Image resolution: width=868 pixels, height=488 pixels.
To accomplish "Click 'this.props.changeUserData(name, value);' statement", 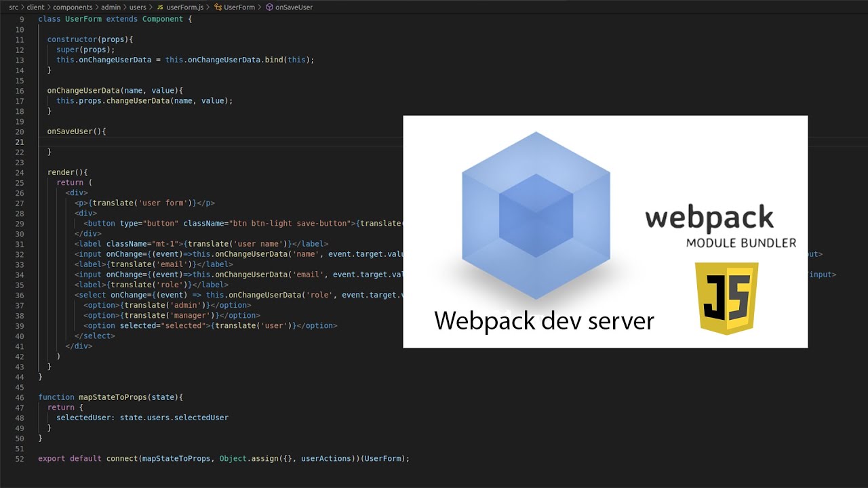I will click(144, 101).
